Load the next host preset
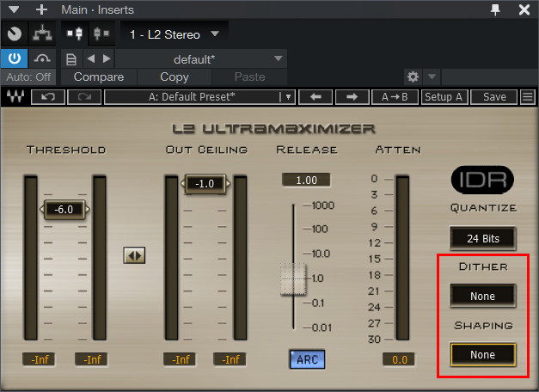539x392 pixels. coord(107,58)
